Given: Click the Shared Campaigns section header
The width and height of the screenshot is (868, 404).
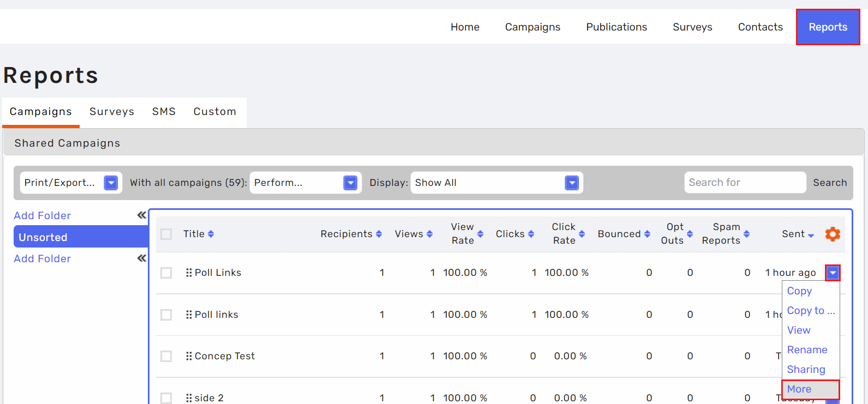Looking at the screenshot, I should tap(434, 143).
